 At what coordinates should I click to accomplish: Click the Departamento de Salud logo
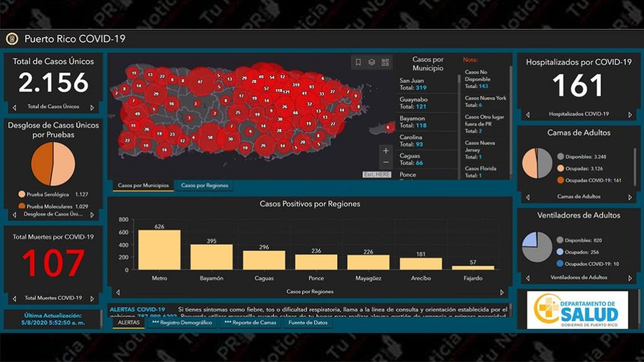pyautogui.click(x=577, y=310)
